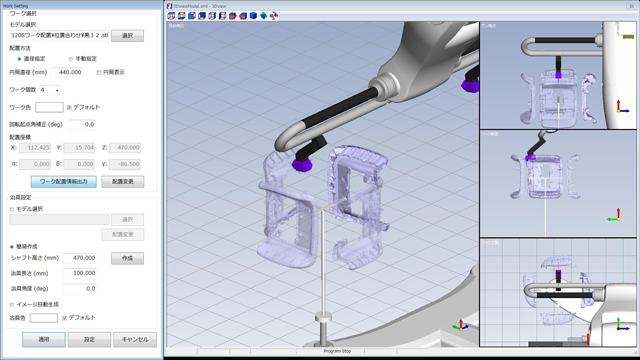Click the 3DviewModel window title icon

[169, 6]
